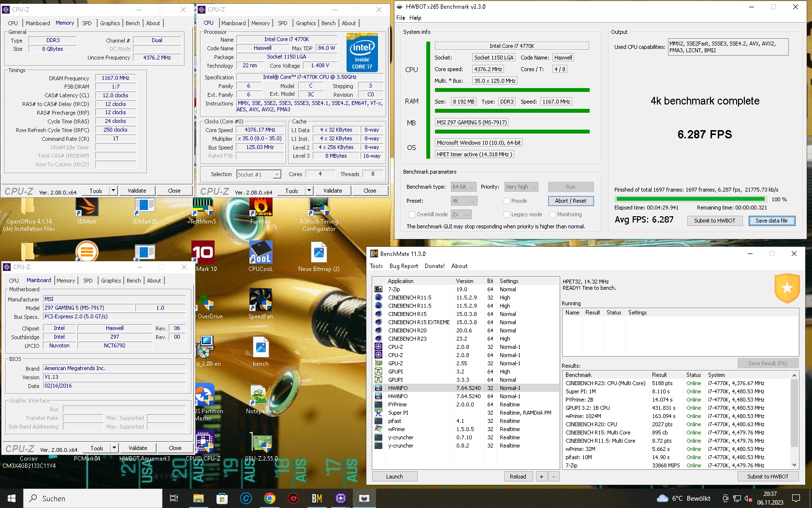Click the Reload button in BenchMate
Image resolution: width=812 pixels, height=508 pixels.
[x=518, y=477]
